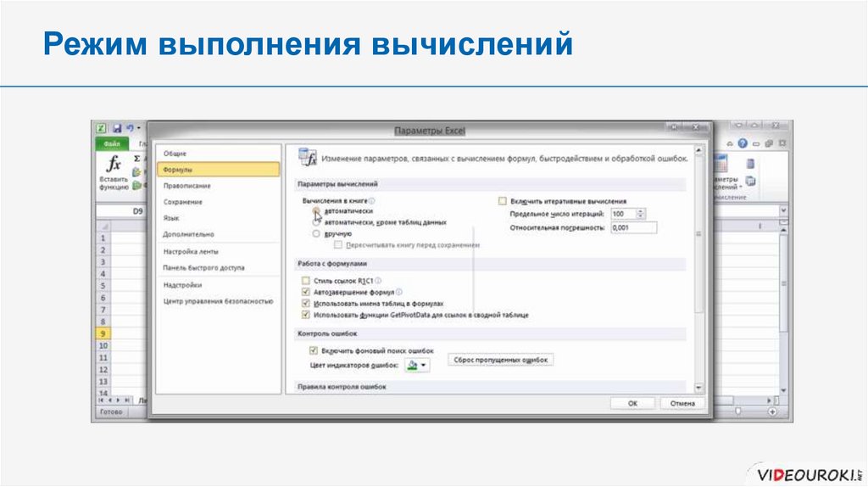Click the Name Box showing D9
Image resolution: width=868 pixels, height=487 pixels.
pyautogui.click(x=122, y=211)
